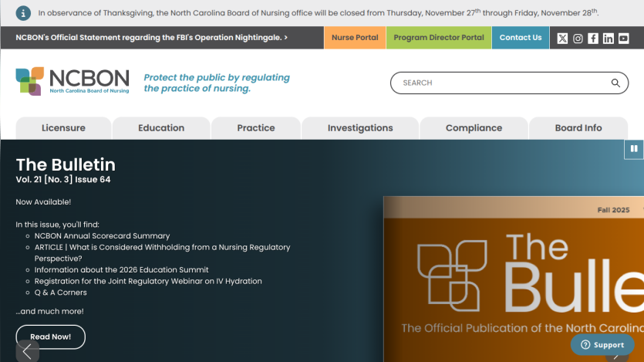
Task: Click the Bulletin Fall 2025 cover image
Action: coord(514,279)
